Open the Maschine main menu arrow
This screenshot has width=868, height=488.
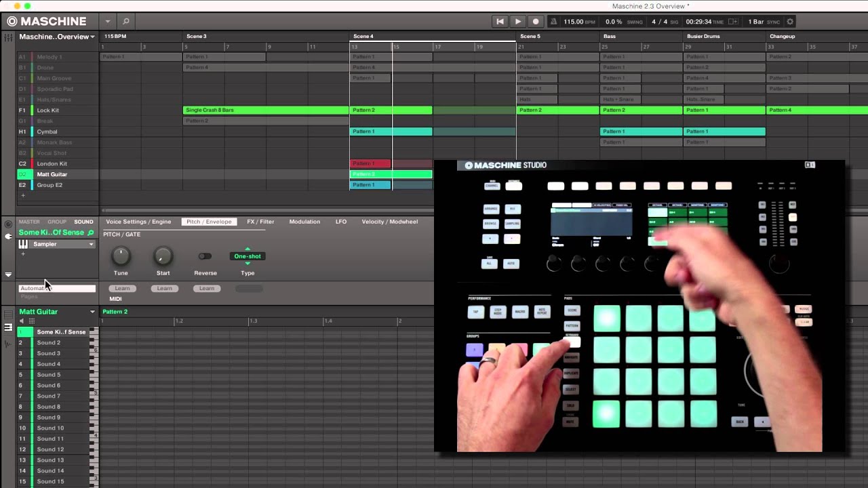tap(107, 22)
